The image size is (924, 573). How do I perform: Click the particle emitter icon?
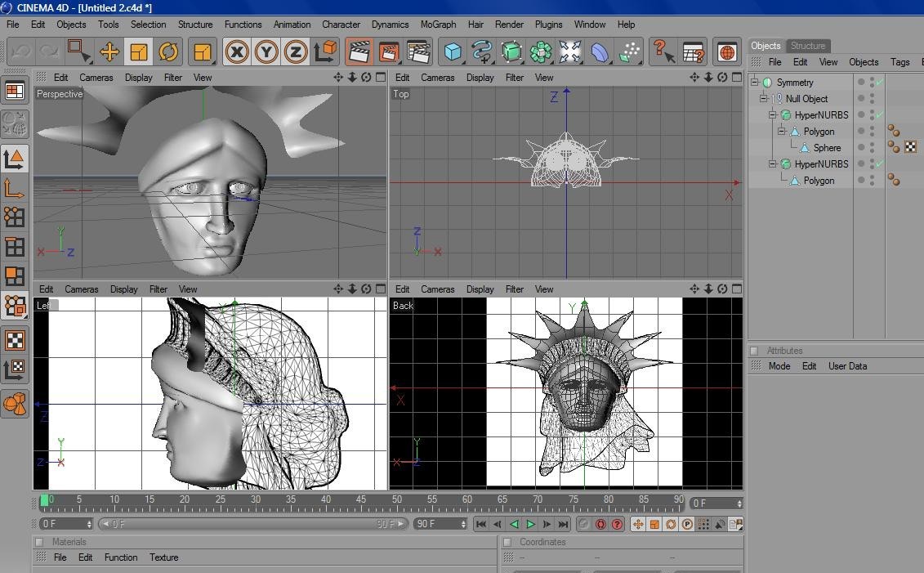[x=629, y=51]
